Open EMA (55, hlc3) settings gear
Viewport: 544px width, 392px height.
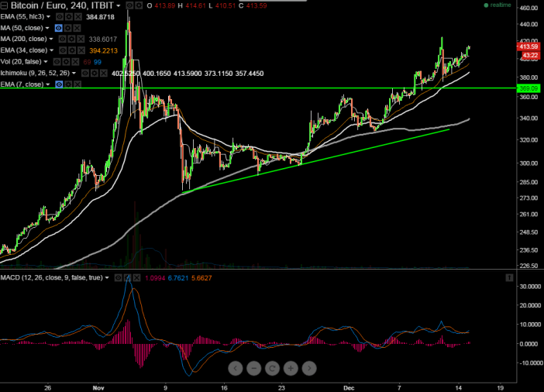point(69,16)
